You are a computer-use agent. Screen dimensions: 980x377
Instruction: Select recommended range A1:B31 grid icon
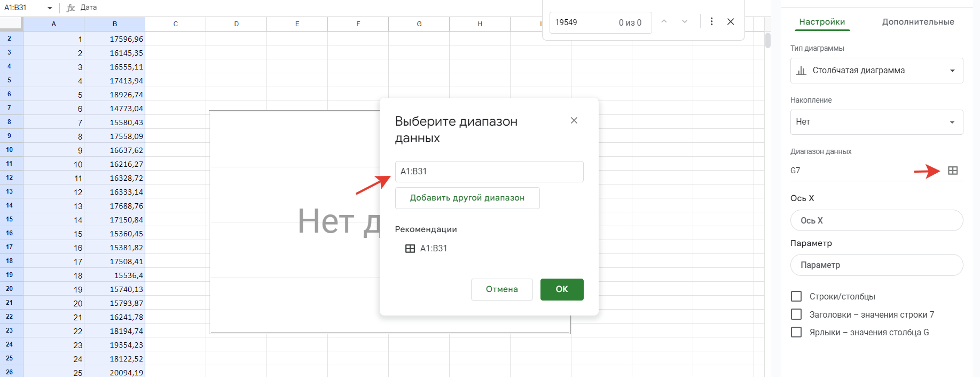pos(410,249)
